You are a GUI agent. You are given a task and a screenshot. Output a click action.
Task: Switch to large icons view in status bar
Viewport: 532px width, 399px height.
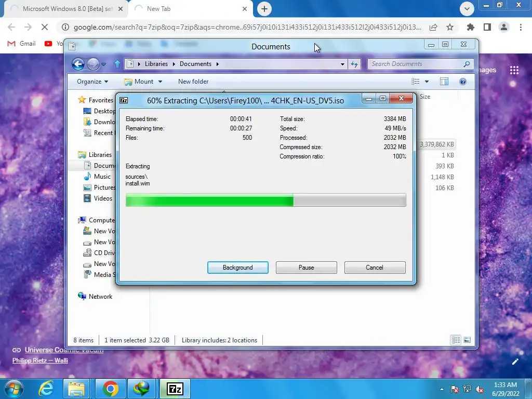(467, 340)
